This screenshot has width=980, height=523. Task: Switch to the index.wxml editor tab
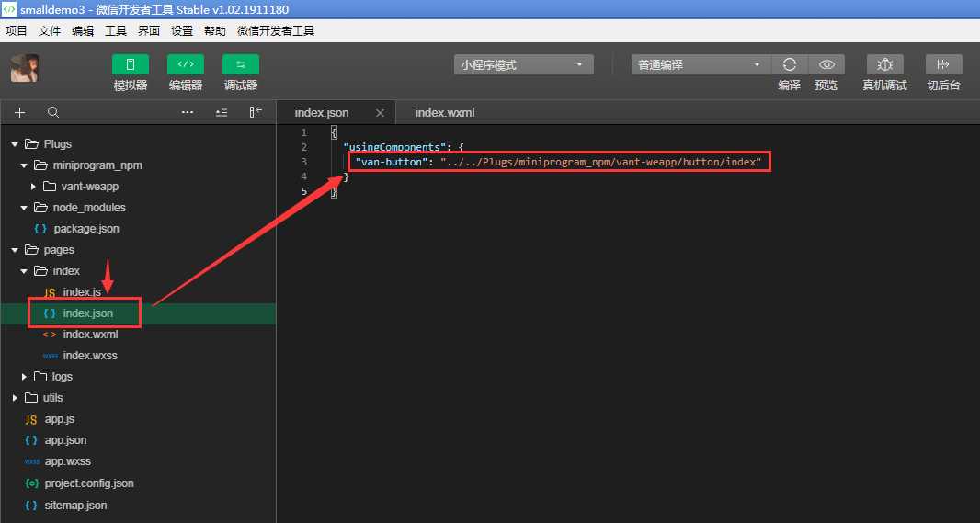[445, 112]
